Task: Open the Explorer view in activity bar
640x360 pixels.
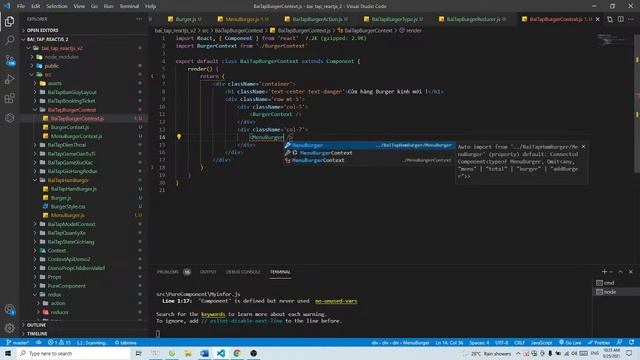Action: [9, 21]
